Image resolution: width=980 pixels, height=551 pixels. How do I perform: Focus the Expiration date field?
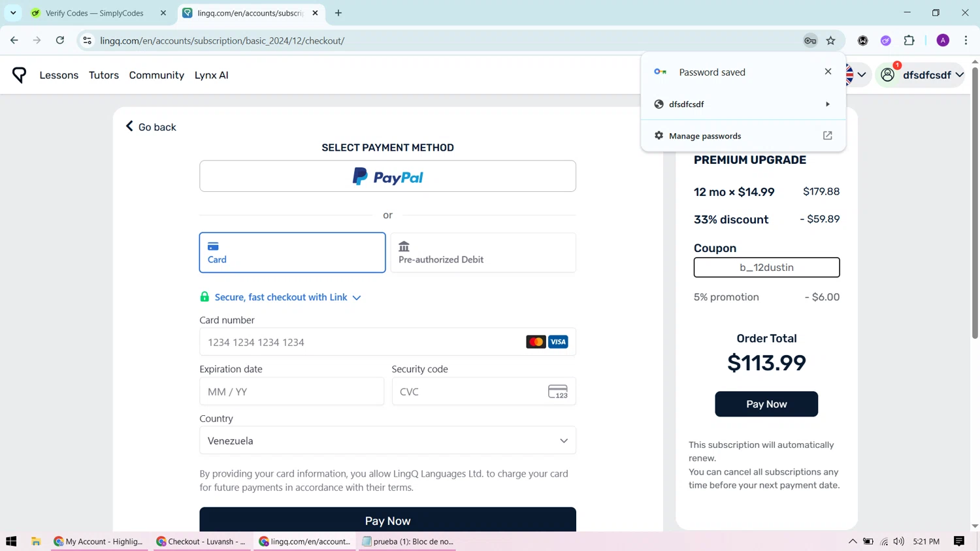tap(291, 392)
